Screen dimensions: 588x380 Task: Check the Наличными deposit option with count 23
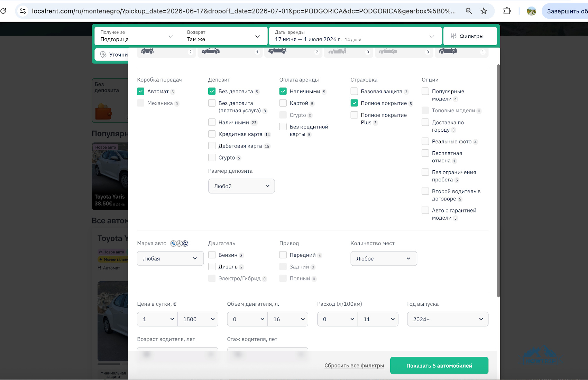[212, 122]
